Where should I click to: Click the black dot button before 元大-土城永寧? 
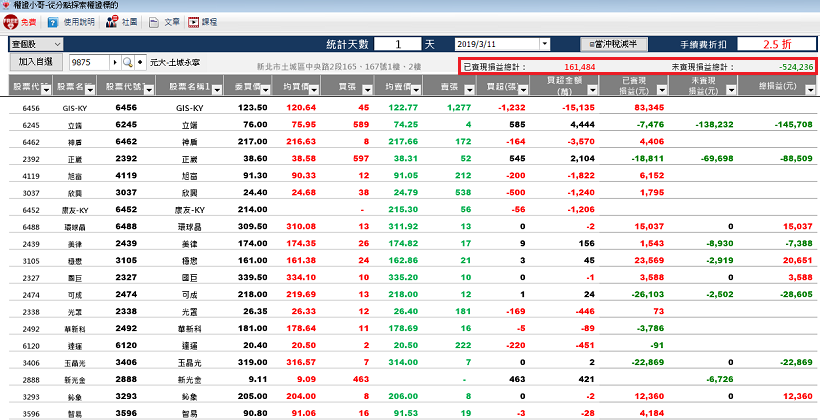click(x=140, y=62)
